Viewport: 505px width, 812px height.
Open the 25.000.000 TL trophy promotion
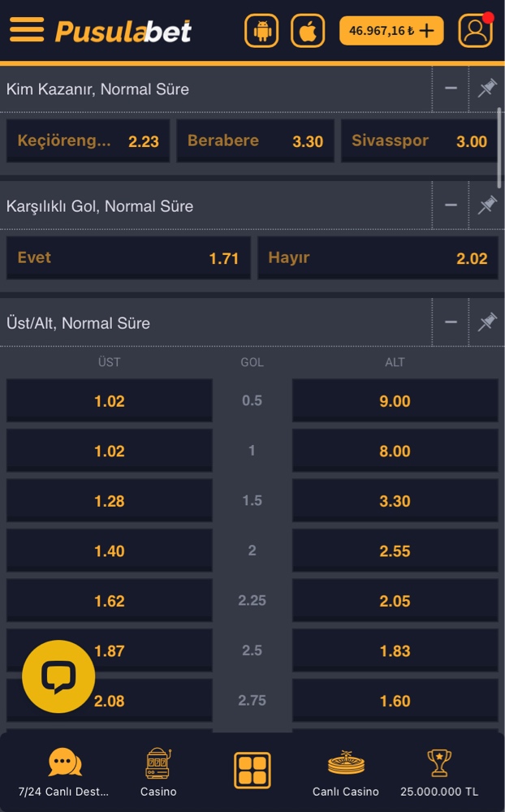point(439,772)
